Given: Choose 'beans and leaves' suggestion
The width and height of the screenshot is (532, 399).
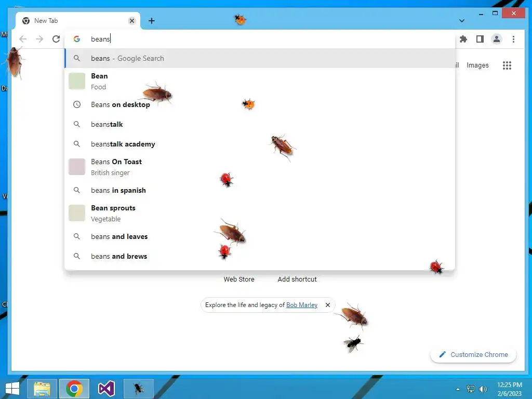Looking at the screenshot, I should click(x=260, y=236).
